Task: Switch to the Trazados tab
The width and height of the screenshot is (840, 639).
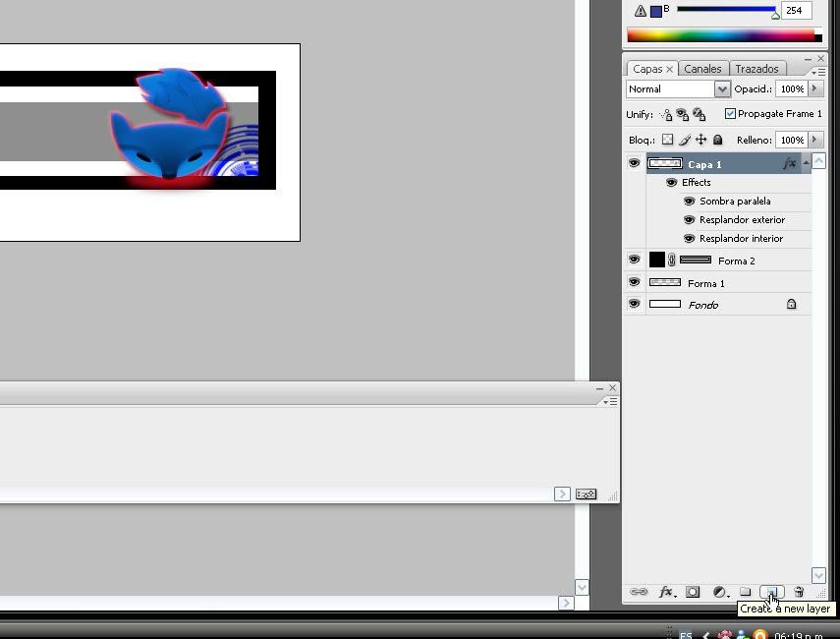Action: (756, 69)
